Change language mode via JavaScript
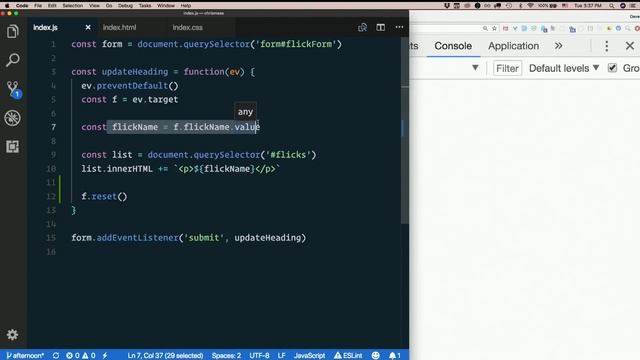640x360 pixels. click(309, 356)
